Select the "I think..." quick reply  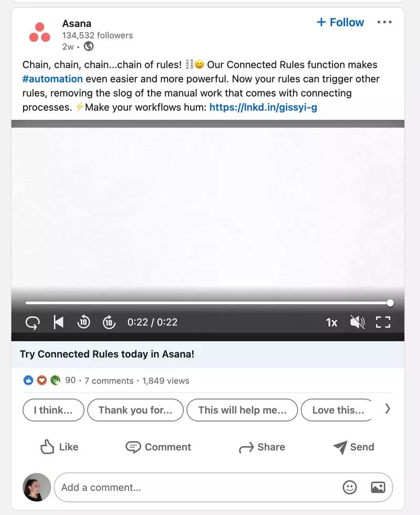coord(53,410)
